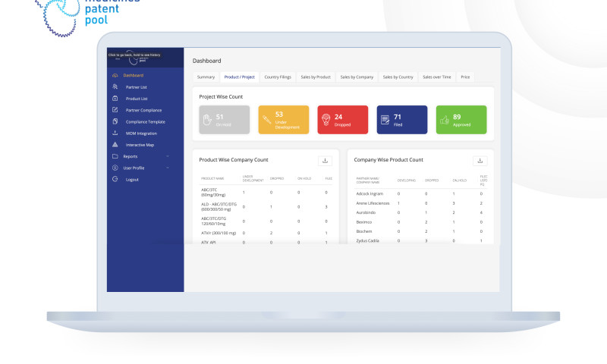Click the red Dropped count card
Viewport: 607px width, 364px height.
tap(343, 120)
